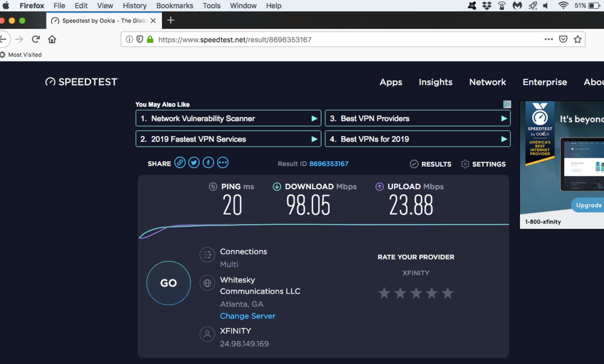Screen dimensions: 604x364
Task: Click the Upgrade button in Xfinity ad
Action: 588,205
